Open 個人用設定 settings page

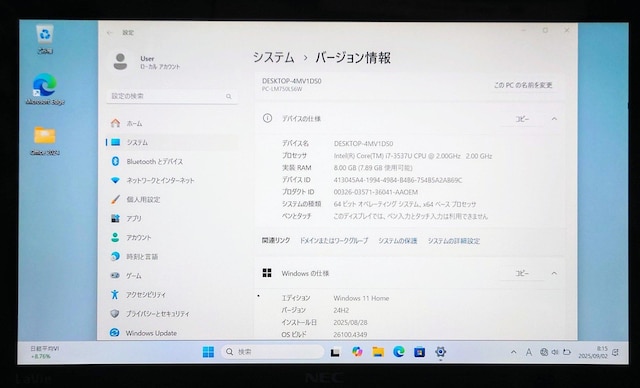[x=171, y=200]
